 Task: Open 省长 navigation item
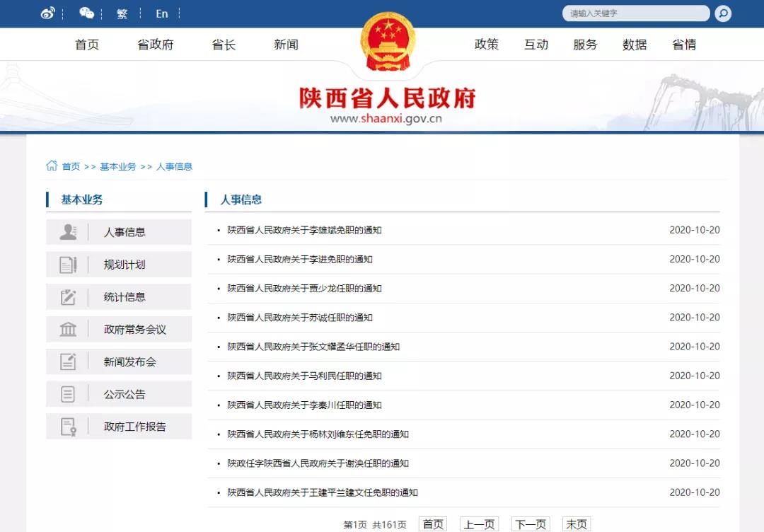pos(224,45)
